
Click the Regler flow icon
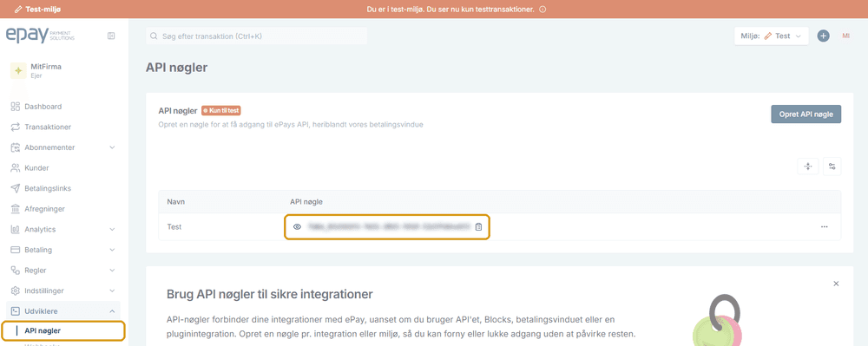16,271
